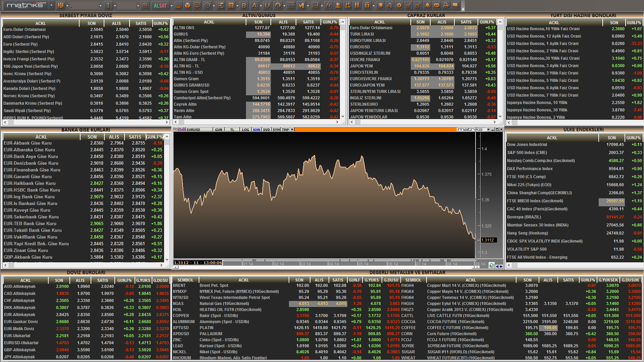Open the envelope mail icon
Screen dimensions: 644x362
point(437,6)
